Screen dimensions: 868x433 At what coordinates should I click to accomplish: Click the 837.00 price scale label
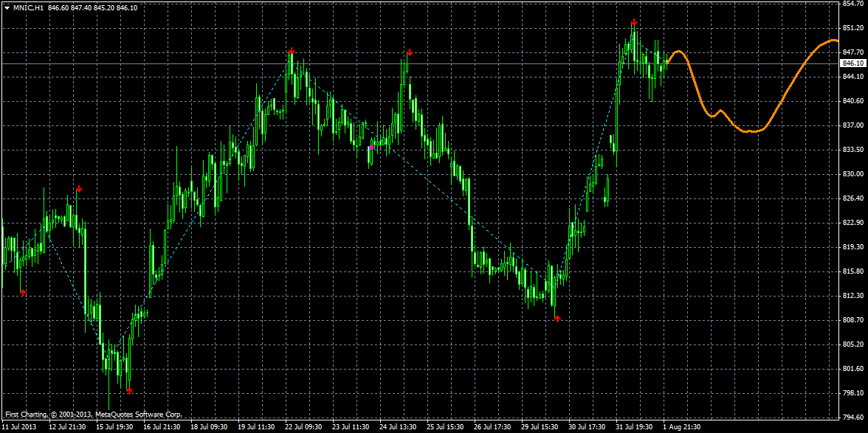tap(853, 125)
